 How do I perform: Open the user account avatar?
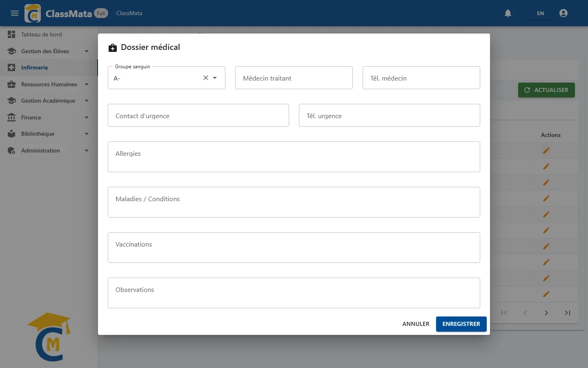click(563, 13)
